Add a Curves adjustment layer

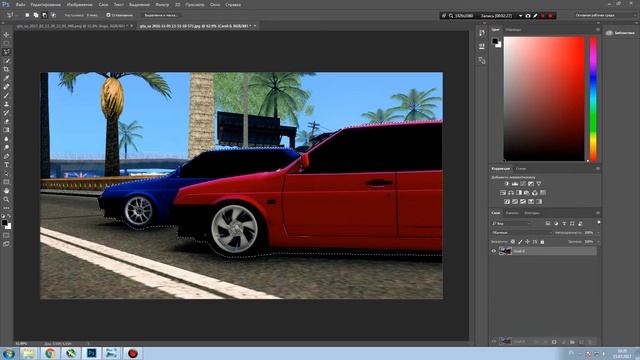coord(523,184)
